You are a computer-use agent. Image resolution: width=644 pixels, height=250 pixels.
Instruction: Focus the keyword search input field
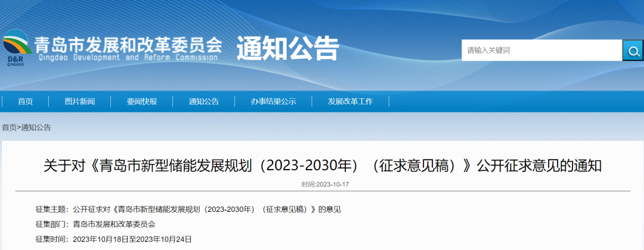pyautogui.click(x=541, y=51)
